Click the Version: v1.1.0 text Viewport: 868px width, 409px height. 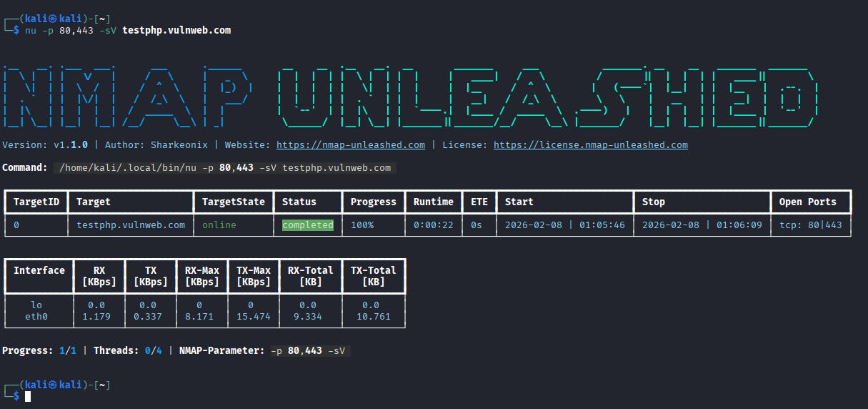pyautogui.click(x=45, y=144)
